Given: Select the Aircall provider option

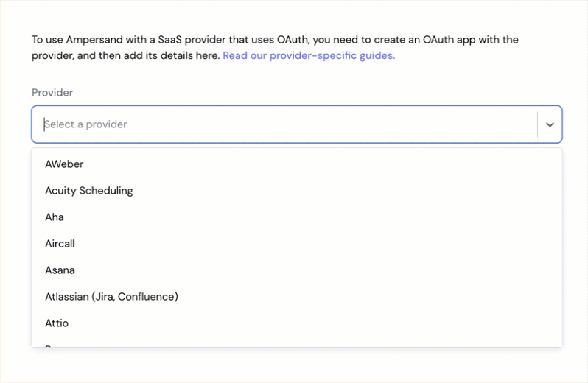Looking at the screenshot, I should click(x=297, y=244).
